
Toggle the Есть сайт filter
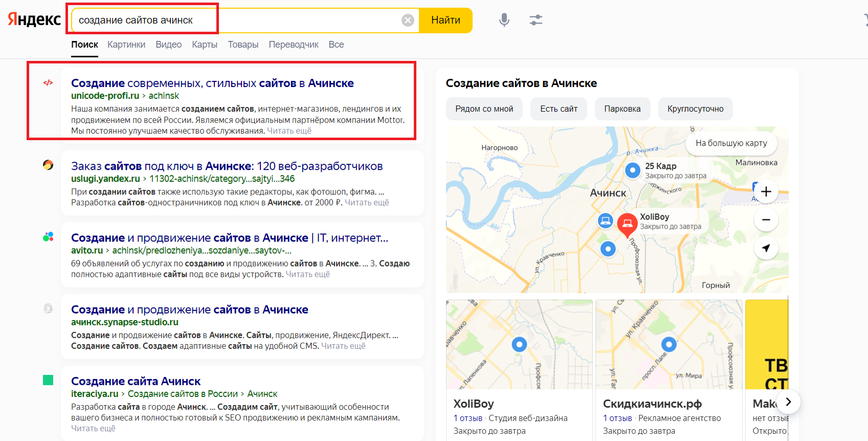pyautogui.click(x=559, y=109)
